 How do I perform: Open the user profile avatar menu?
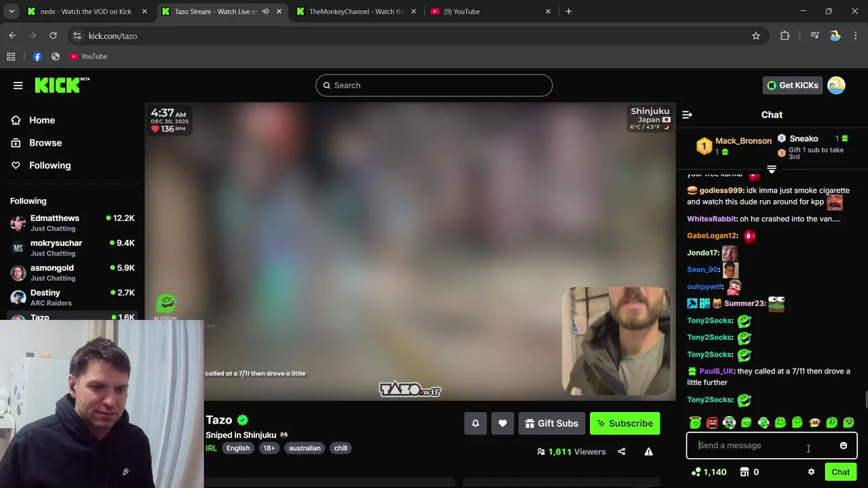point(836,85)
